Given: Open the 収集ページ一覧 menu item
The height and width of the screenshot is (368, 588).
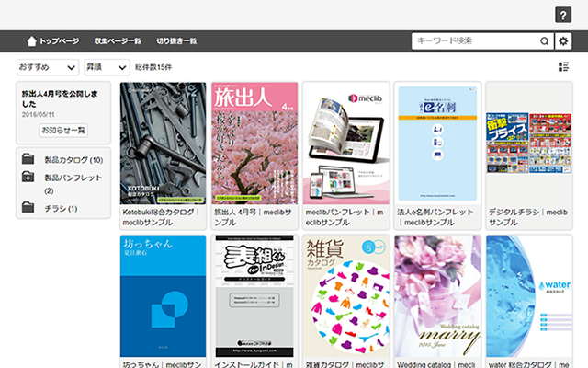Looking at the screenshot, I should click(x=118, y=40).
